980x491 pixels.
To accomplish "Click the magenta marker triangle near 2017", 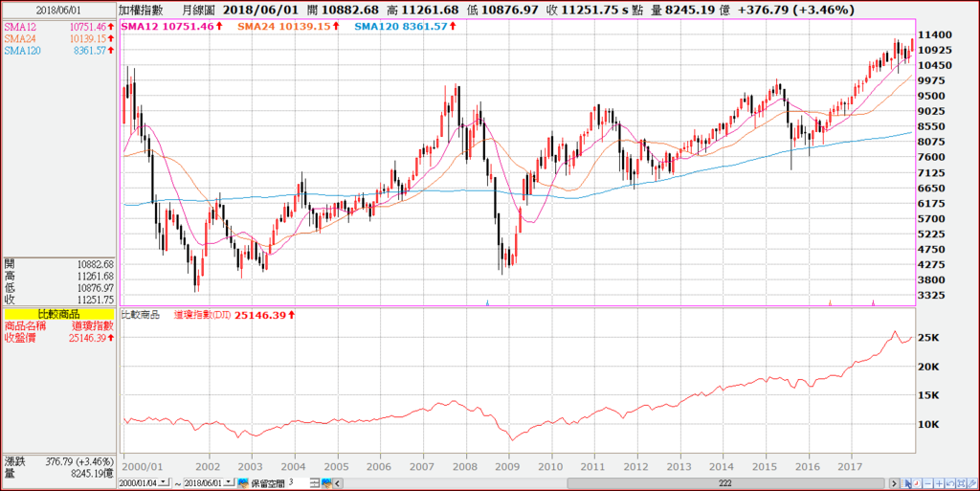I will (873, 302).
